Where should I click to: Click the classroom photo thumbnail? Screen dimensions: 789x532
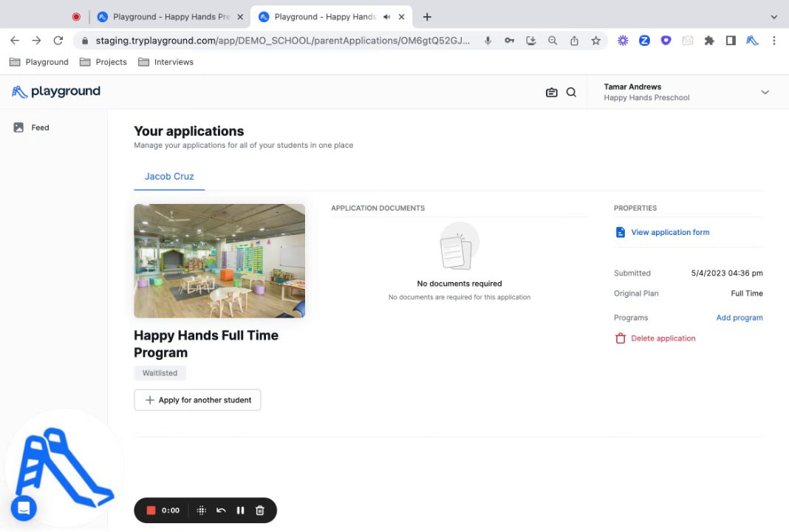pyautogui.click(x=219, y=261)
